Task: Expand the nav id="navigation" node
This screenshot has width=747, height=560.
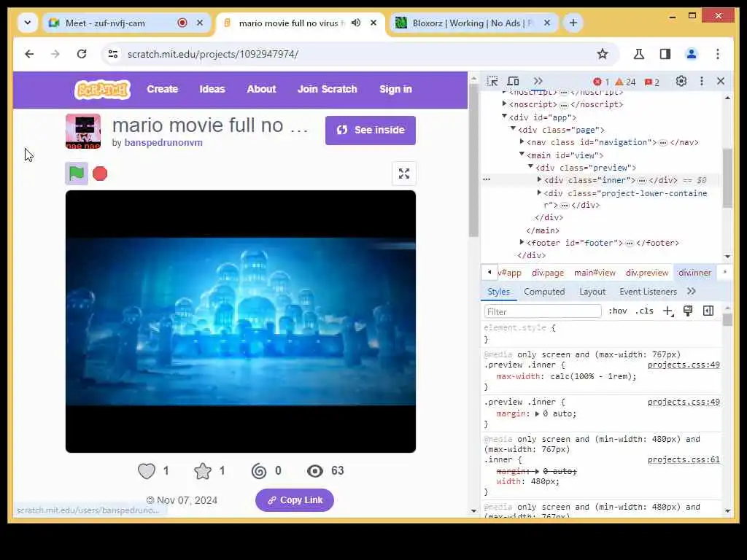Action: (x=522, y=142)
